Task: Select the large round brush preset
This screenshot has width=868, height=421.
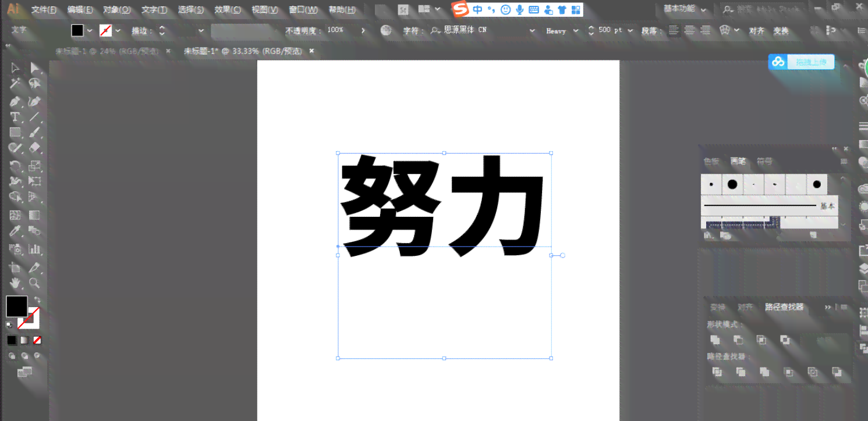Action: point(732,184)
